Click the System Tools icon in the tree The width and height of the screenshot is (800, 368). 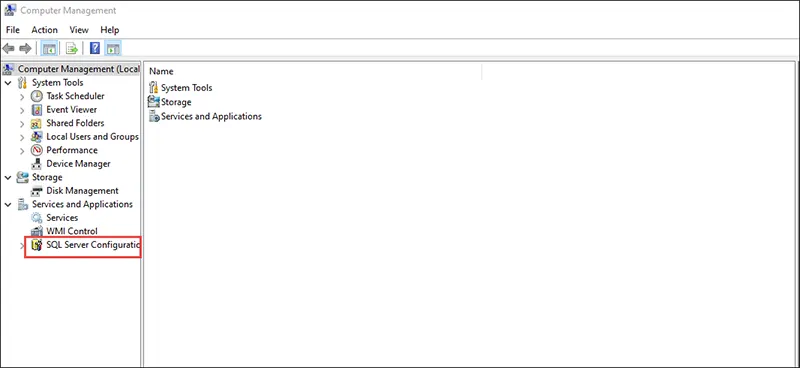(x=22, y=83)
